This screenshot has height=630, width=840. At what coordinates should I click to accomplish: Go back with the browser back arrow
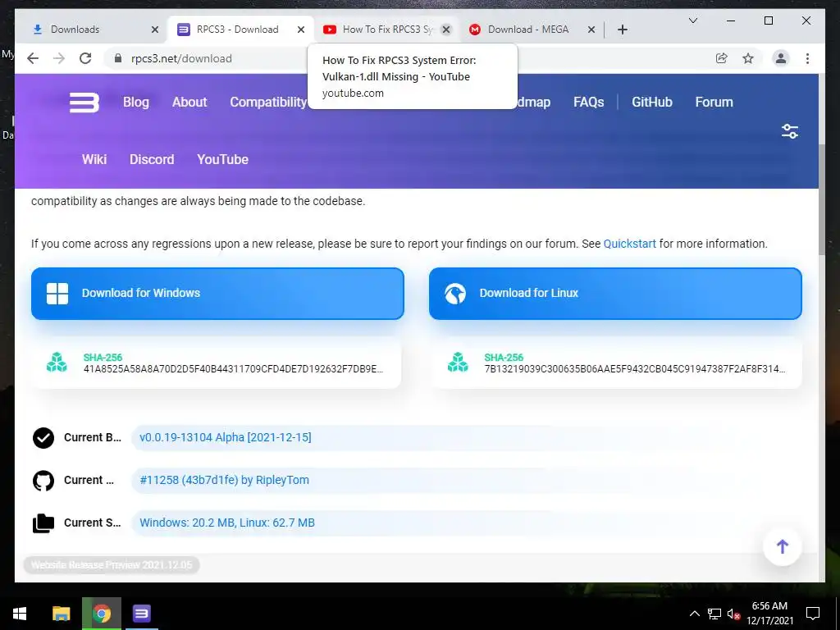point(33,58)
